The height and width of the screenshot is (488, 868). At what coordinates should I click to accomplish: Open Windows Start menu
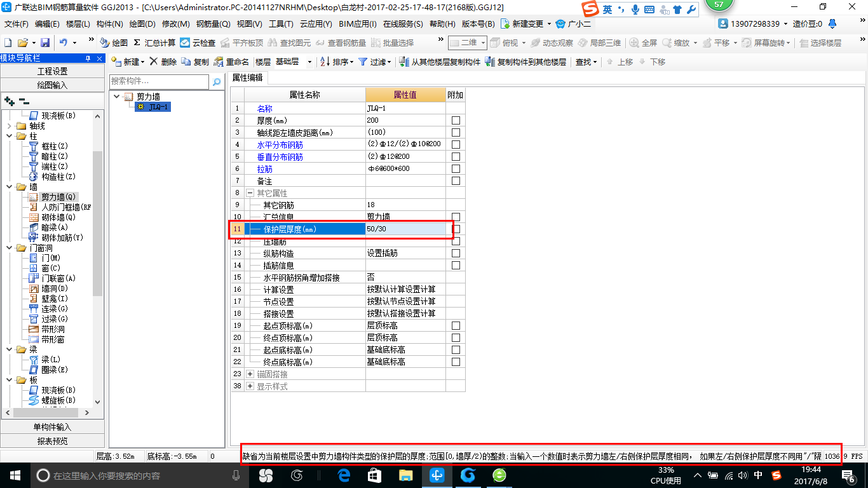click(x=14, y=475)
